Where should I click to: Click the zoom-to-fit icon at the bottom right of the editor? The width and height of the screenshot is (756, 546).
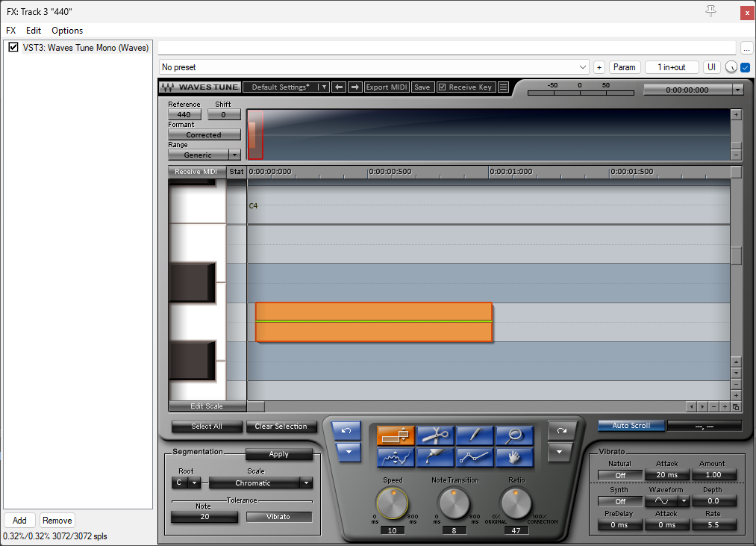[736, 407]
